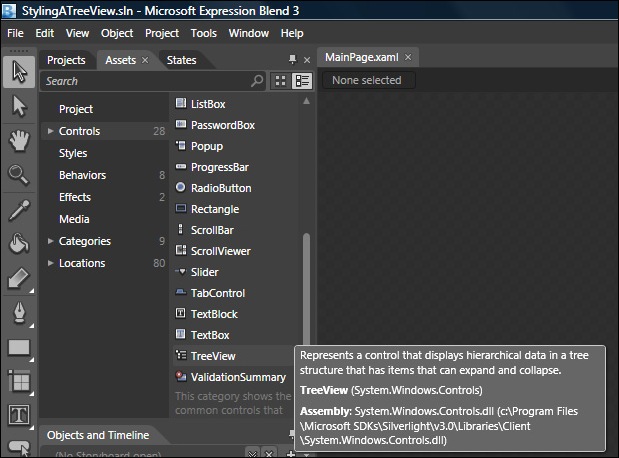The width and height of the screenshot is (619, 458).
Task: Click the ScrollBar control icon
Action: [x=181, y=229]
